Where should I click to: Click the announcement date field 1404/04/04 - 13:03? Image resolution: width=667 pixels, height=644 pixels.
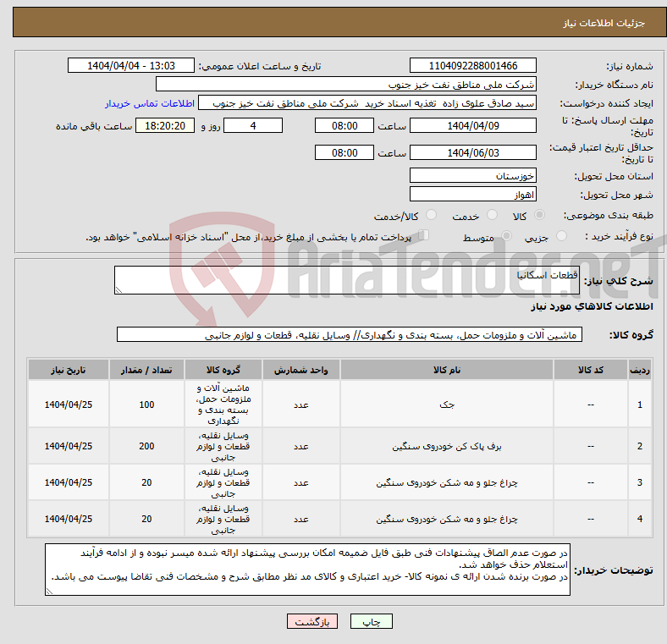click(x=131, y=65)
